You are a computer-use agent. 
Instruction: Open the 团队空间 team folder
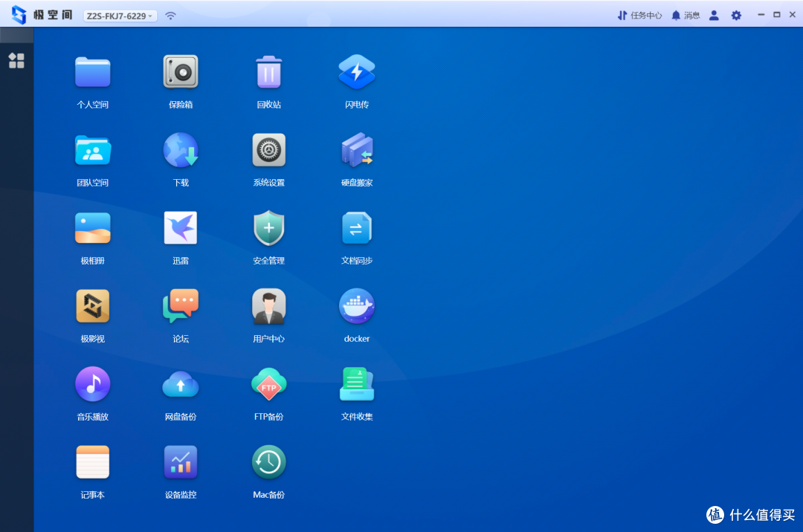click(93, 150)
